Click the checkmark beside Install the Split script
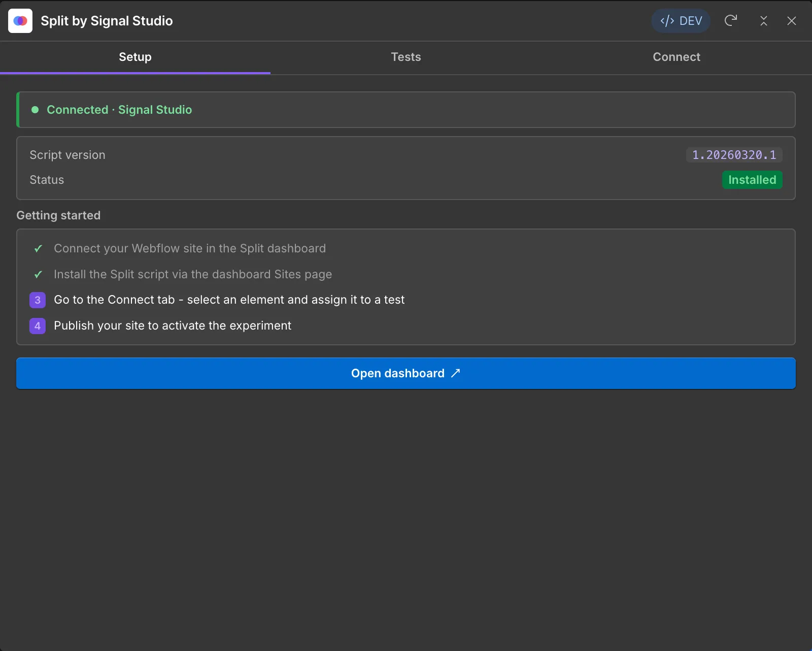 (38, 275)
